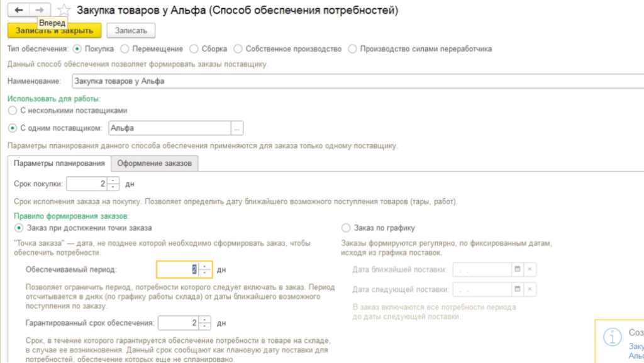The image size is (644, 363).
Task: Choose Собственное производство type
Action: pyautogui.click(x=238, y=48)
